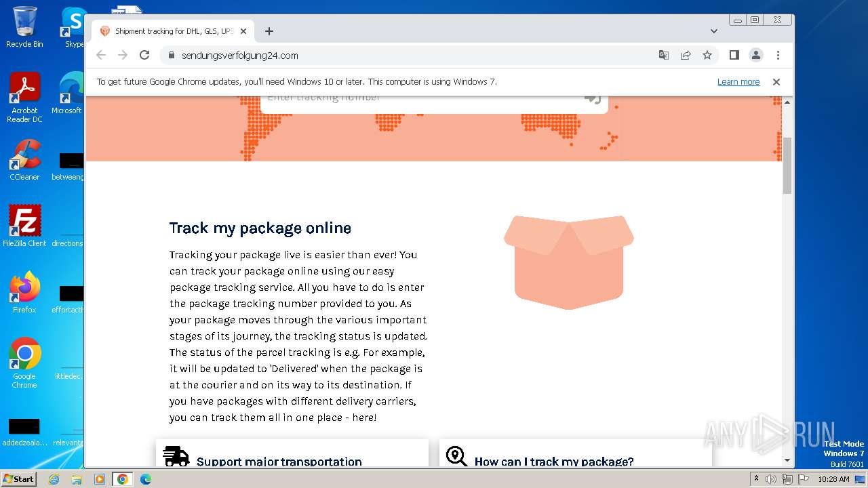Open File Explorer from the taskbar
The height and width of the screenshot is (488, 868).
tap(77, 479)
